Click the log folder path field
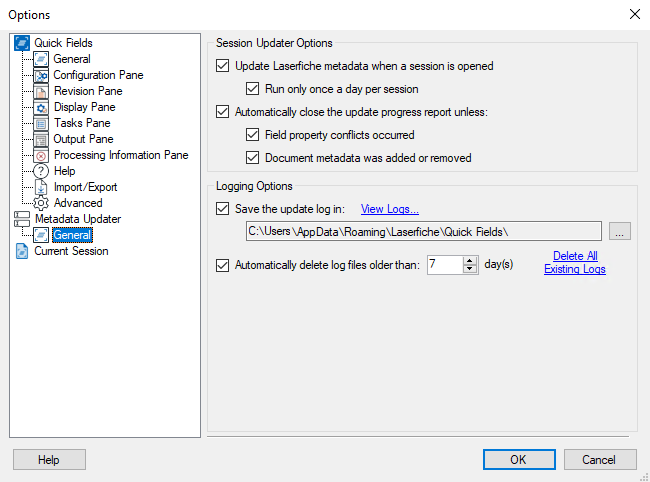 tap(424, 231)
